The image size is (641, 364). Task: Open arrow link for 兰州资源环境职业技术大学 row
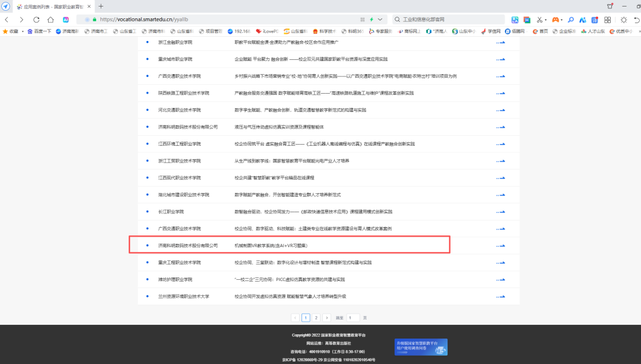click(501, 296)
